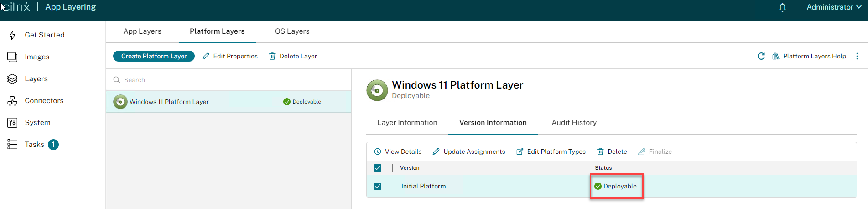Open the vertical three-dot more options menu
This screenshot has height=209, width=868.
click(857, 56)
